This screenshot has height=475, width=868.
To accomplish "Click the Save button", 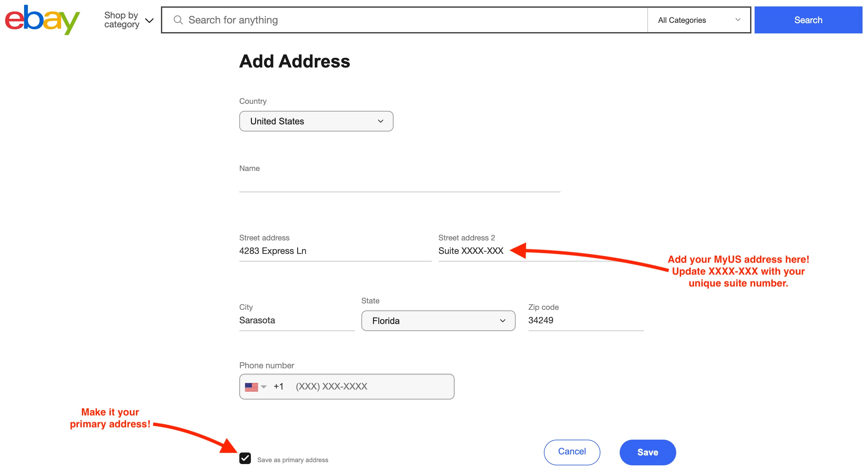I will pyautogui.click(x=648, y=452).
